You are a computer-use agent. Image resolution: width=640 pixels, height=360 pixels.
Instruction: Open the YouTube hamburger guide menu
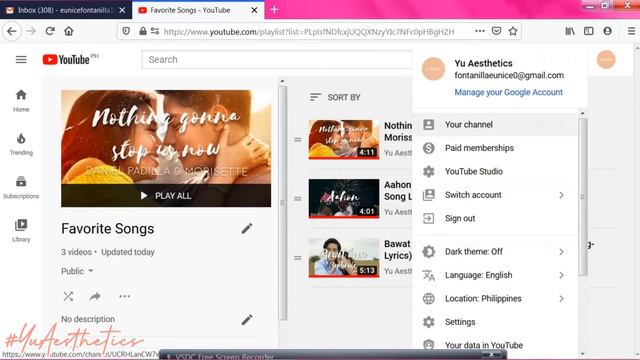tap(21, 60)
